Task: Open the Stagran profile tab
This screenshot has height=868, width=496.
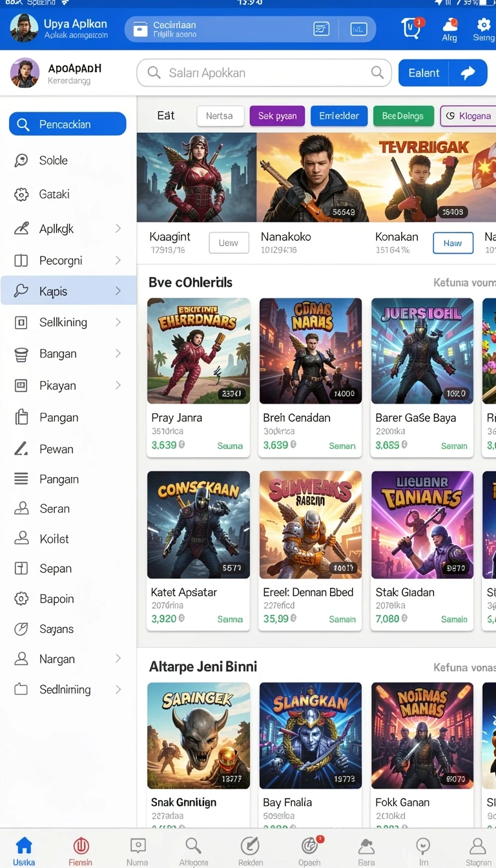Action: (478, 851)
